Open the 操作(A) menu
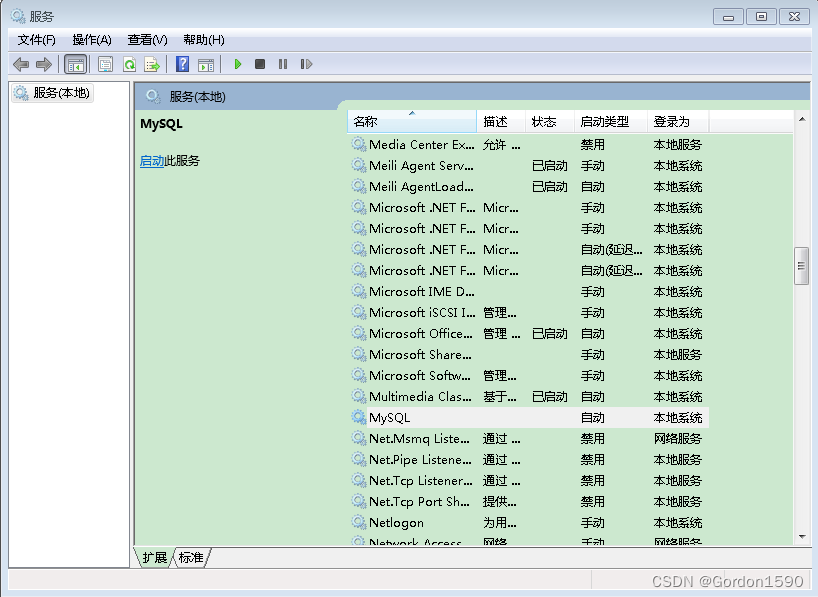Screen dimensions: 818x597 click(91, 39)
